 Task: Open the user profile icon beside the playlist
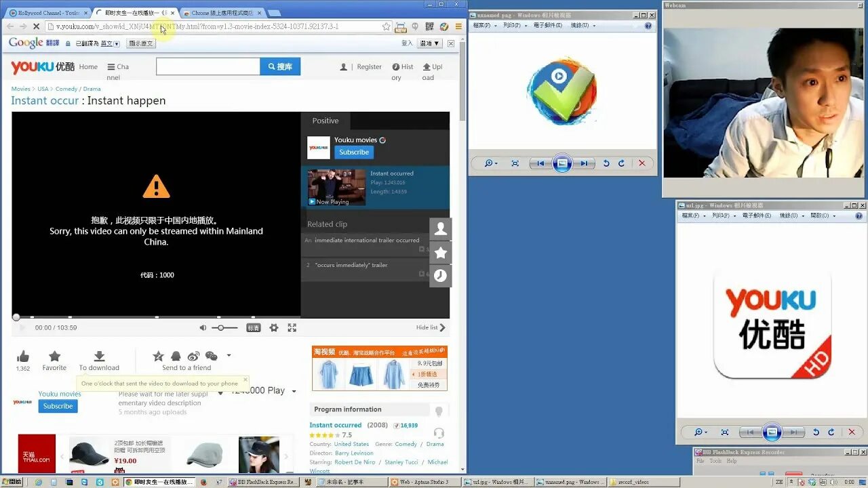[441, 229]
